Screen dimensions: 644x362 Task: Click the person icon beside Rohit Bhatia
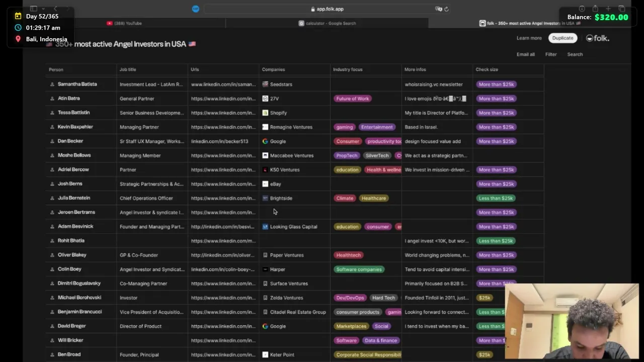(52, 241)
